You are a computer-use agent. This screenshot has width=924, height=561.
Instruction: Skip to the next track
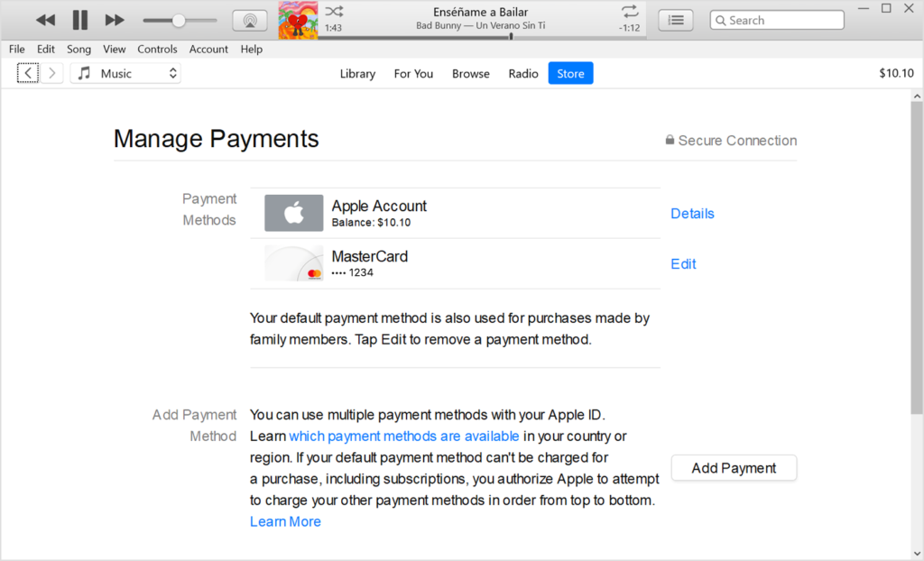(x=115, y=20)
